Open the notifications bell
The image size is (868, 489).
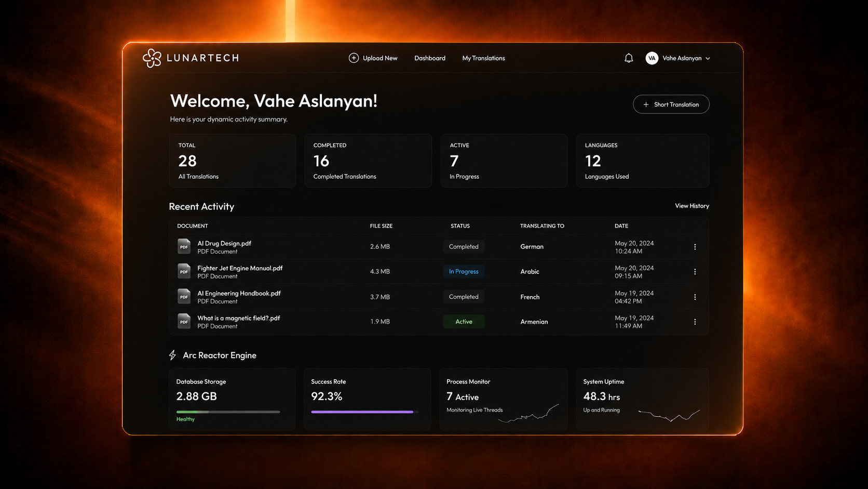[629, 58]
